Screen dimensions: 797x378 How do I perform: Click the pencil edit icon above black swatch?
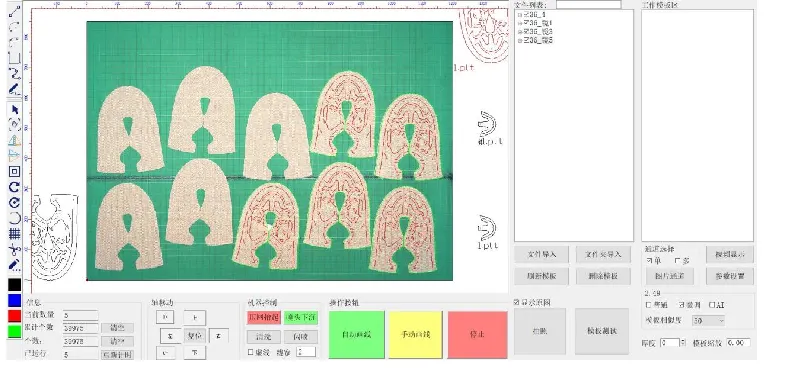click(14, 265)
